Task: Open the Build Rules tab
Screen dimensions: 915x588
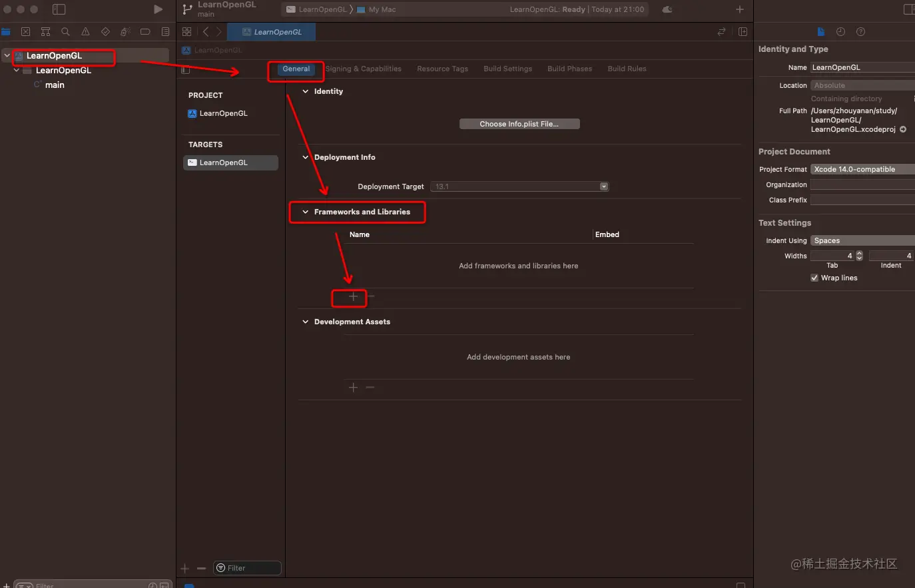Action: 627,69
